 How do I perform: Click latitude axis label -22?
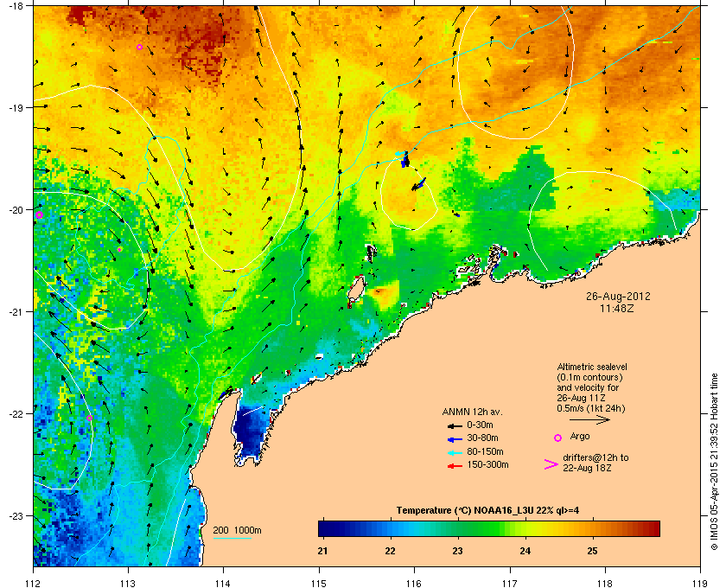pos(15,413)
